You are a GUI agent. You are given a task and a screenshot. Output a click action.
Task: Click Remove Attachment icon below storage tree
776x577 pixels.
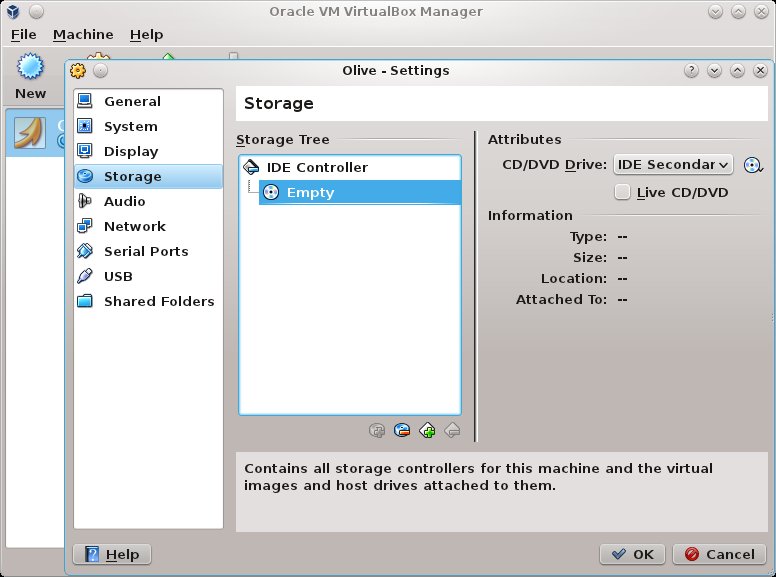452,430
